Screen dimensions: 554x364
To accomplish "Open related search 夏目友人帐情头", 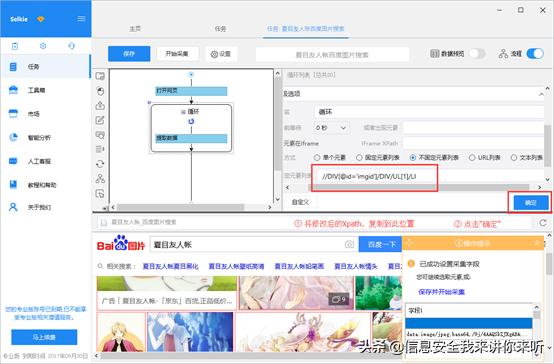I will (356, 266).
